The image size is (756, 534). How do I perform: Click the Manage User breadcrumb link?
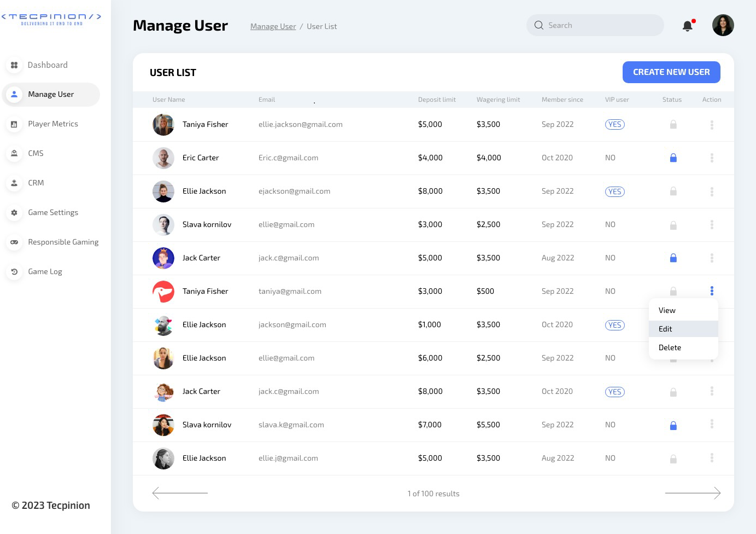pyautogui.click(x=273, y=27)
